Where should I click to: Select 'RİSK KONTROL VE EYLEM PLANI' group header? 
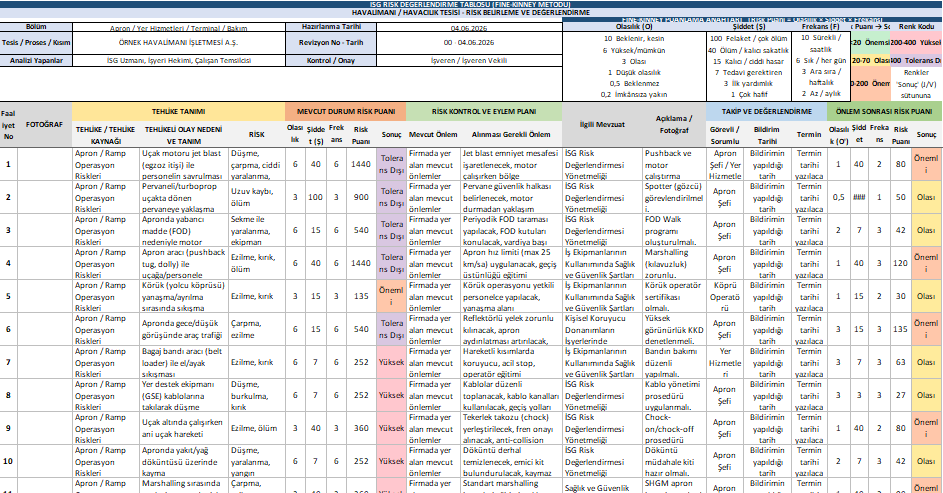484,112
